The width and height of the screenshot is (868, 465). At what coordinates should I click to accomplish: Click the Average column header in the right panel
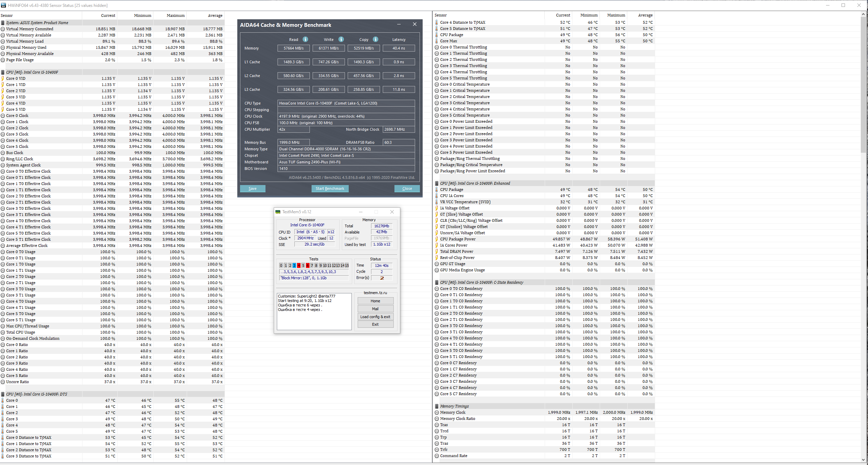coord(645,15)
